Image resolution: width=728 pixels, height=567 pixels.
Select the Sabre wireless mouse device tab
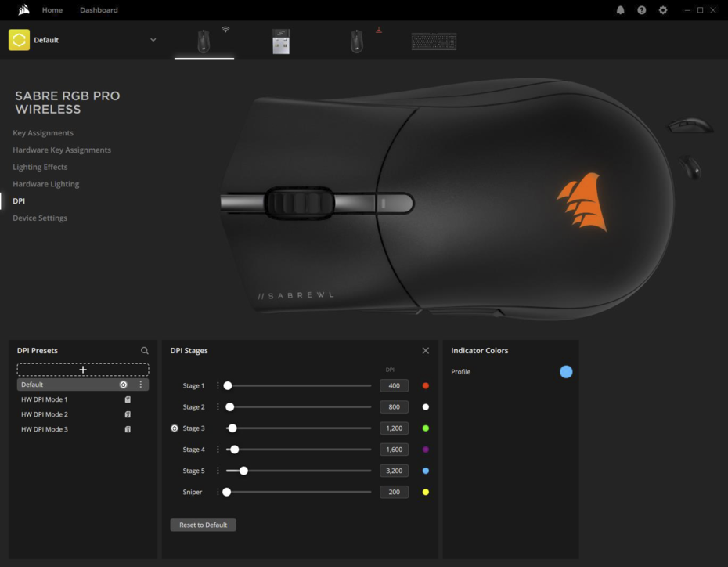tap(204, 42)
